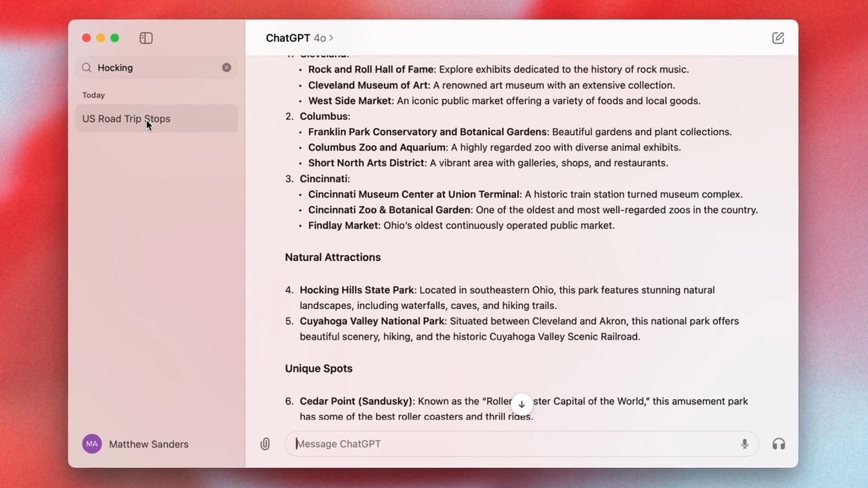This screenshot has height=488, width=868.
Task: Click the Hocking Hills State Park text
Action: (357, 290)
